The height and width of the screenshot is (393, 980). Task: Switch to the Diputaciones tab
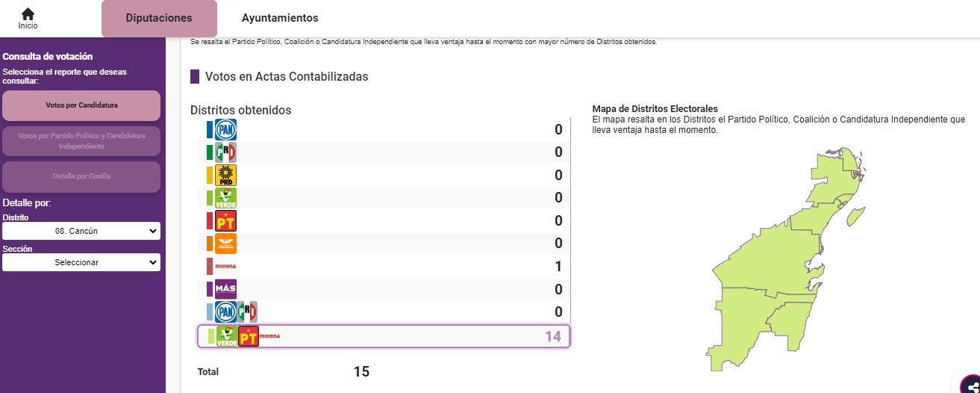click(x=159, y=19)
